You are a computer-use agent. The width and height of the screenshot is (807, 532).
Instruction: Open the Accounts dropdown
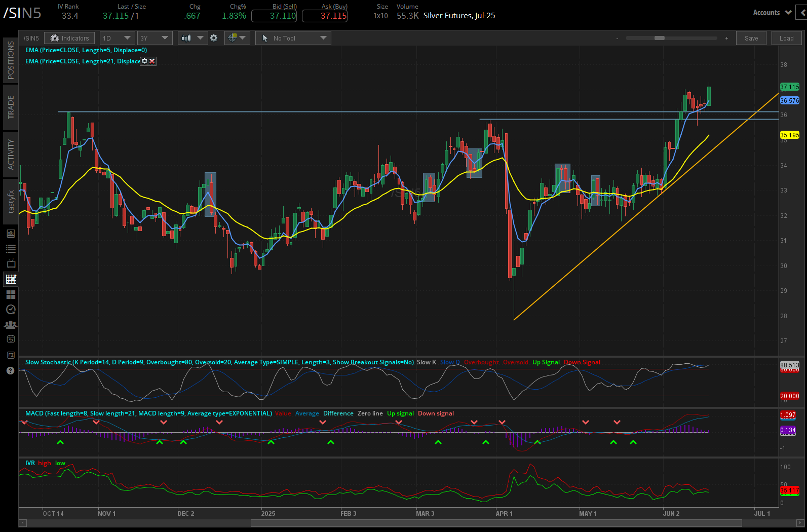coord(772,13)
